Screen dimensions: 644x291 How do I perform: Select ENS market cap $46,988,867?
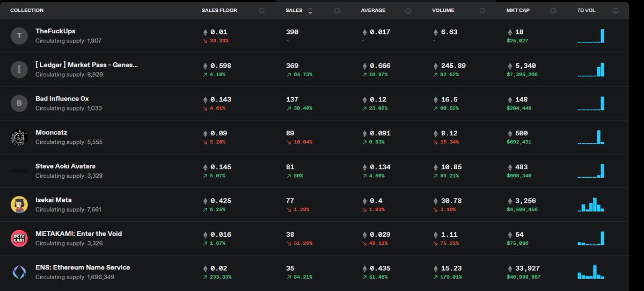[523, 277]
